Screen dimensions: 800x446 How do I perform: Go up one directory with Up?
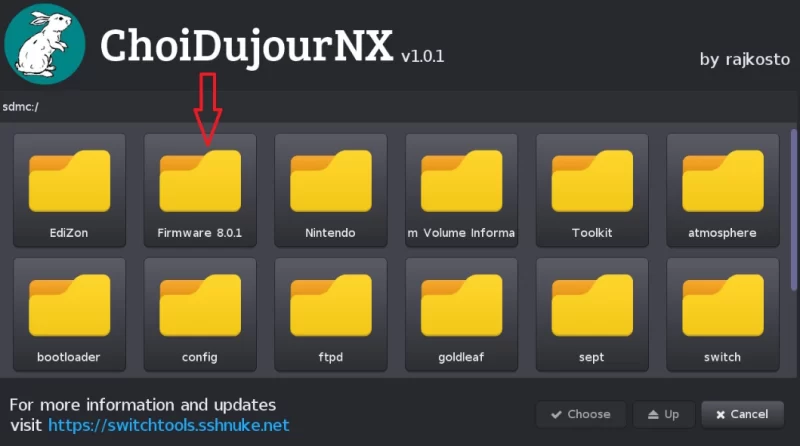pyautogui.click(x=663, y=414)
